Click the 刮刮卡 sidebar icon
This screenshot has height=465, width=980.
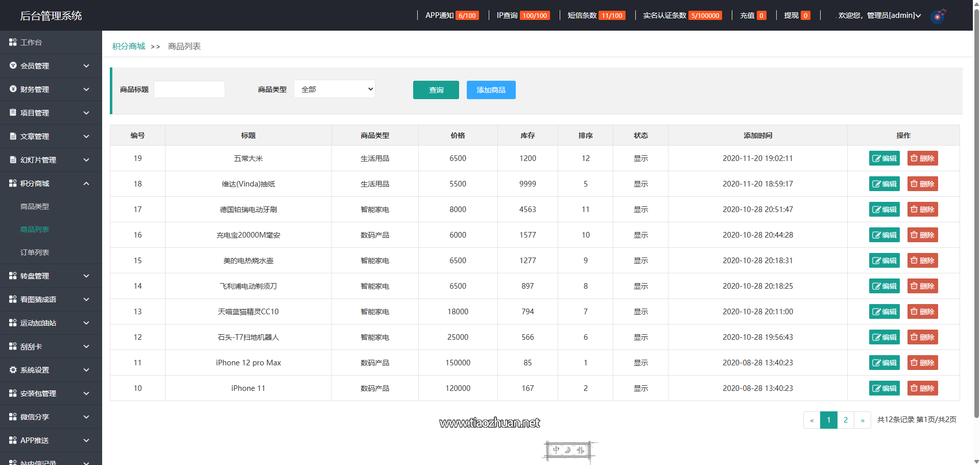click(13, 346)
